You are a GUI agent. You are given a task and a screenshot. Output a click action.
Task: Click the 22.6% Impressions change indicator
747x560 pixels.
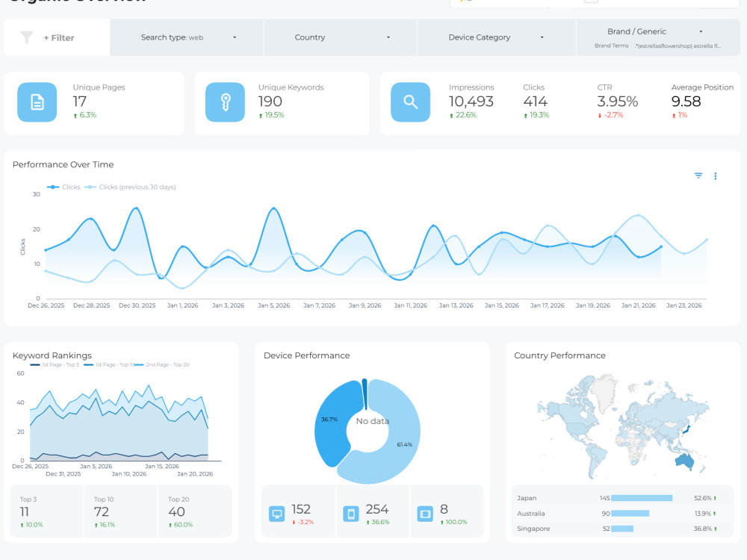462,115
